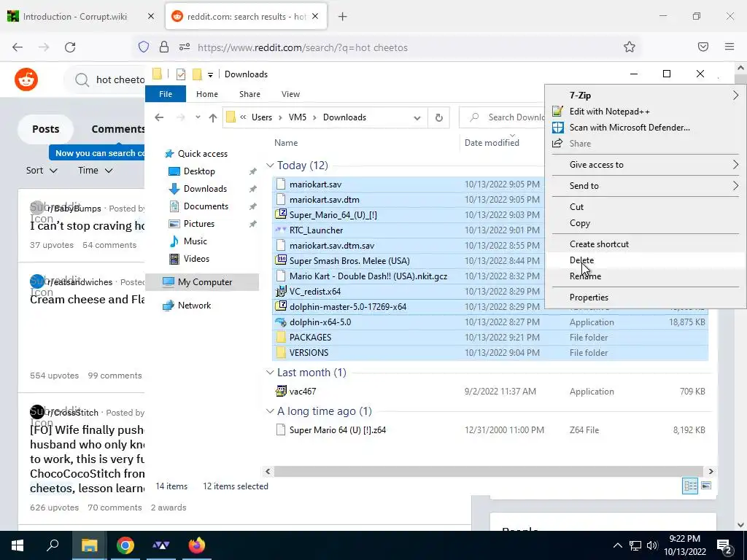Expand the 7-Zip submenu
This screenshot has height=560, width=747.
645,96
